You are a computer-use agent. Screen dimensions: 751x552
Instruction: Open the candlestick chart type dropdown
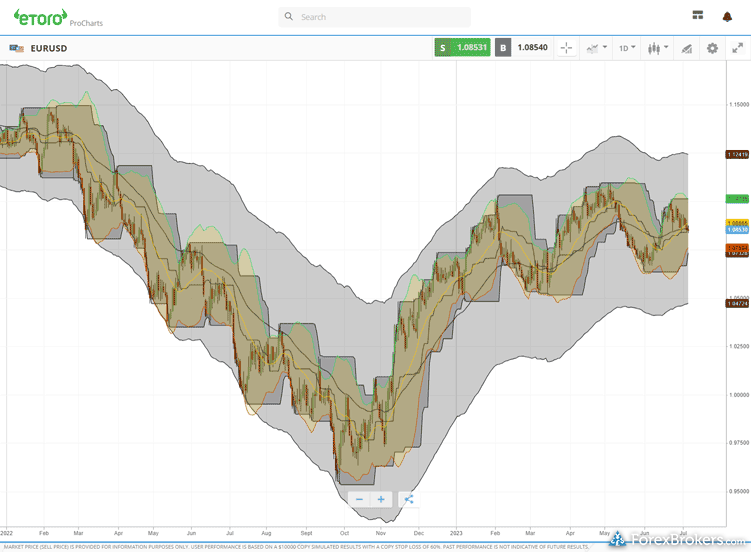coord(657,47)
